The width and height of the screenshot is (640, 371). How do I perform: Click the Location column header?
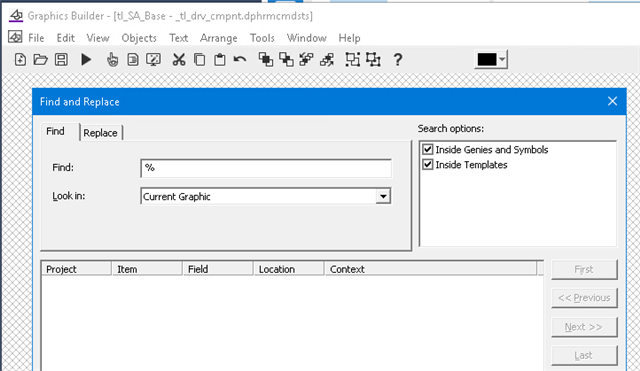289,269
